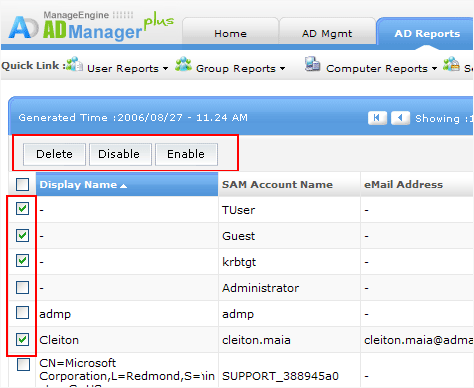
Task: Click the User Reports icon
Action: 74,64
